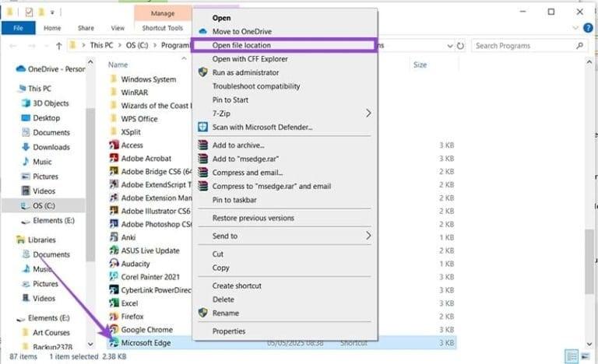This screenshot has height=364, width=598.
Task: Click the Excel shortcut icon
Action: tap(114, 303)
